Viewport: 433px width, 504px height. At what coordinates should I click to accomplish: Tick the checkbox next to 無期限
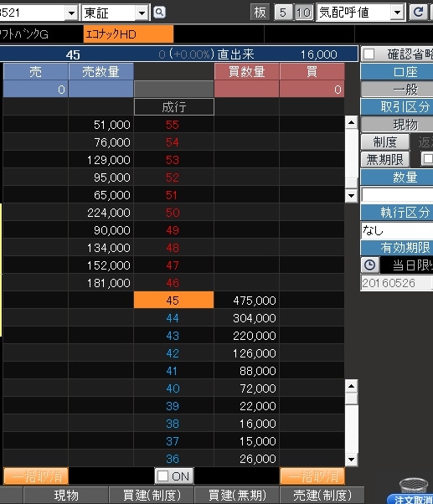[x=428, y=159]
